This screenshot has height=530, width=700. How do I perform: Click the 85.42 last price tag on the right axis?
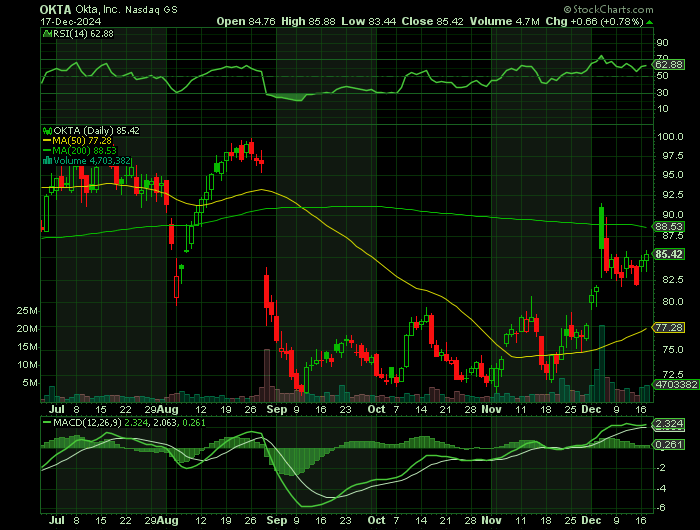[x=669, y=254]
